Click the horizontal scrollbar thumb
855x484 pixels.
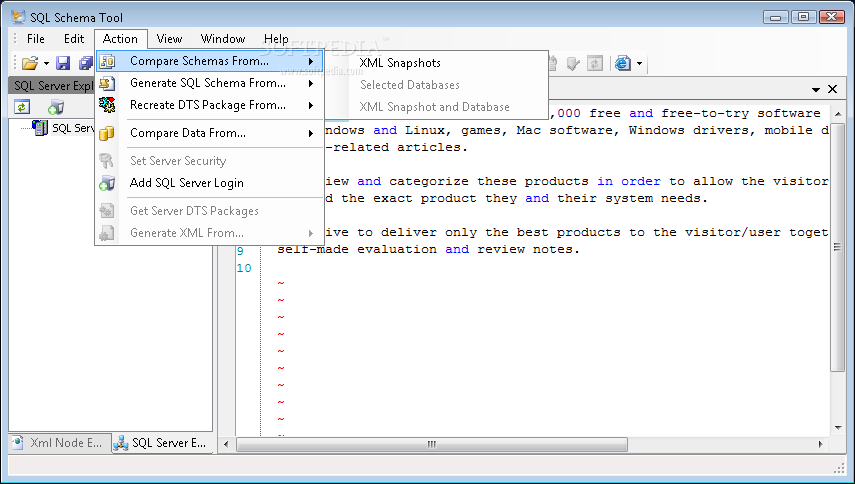pyautogui.click(x=431, y=444)
